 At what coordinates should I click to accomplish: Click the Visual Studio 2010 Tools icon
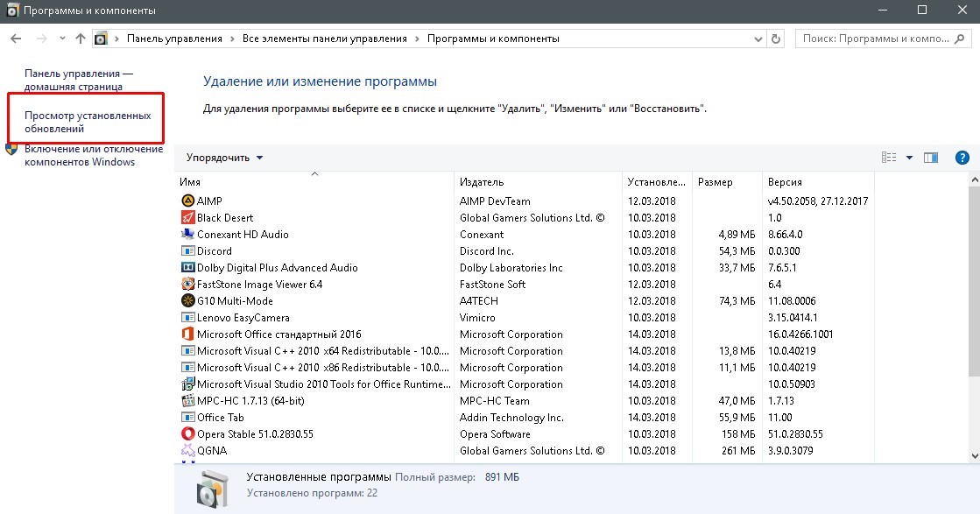pyautogui.click(x=187, y=384)
